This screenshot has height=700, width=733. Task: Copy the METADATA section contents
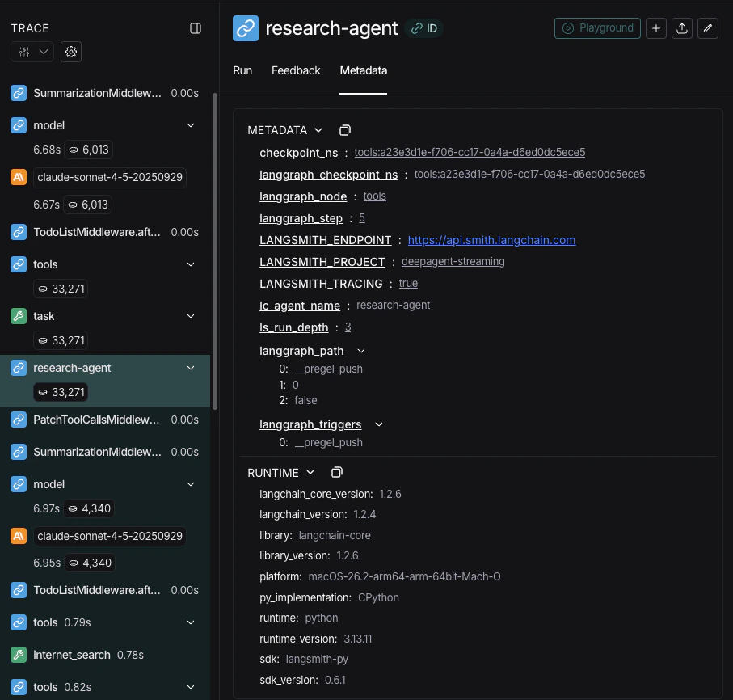pyautogui.click(x=345, y=130)
